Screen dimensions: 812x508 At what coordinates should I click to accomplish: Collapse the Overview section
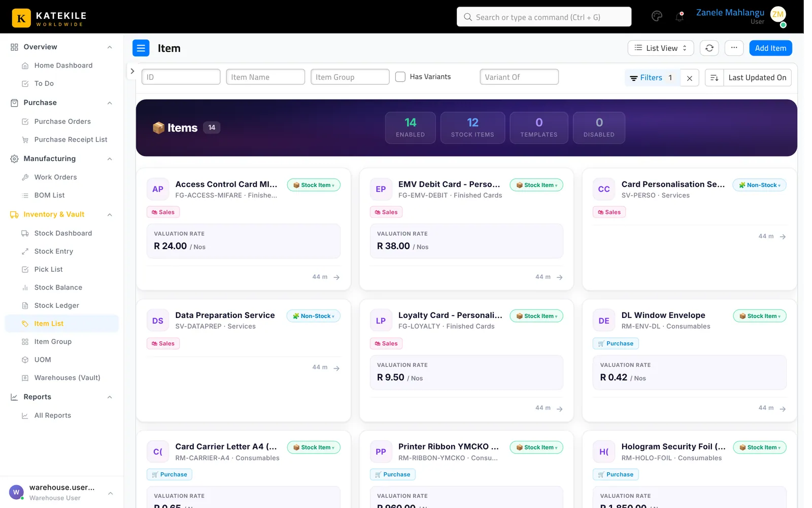[x=110, y=47]
